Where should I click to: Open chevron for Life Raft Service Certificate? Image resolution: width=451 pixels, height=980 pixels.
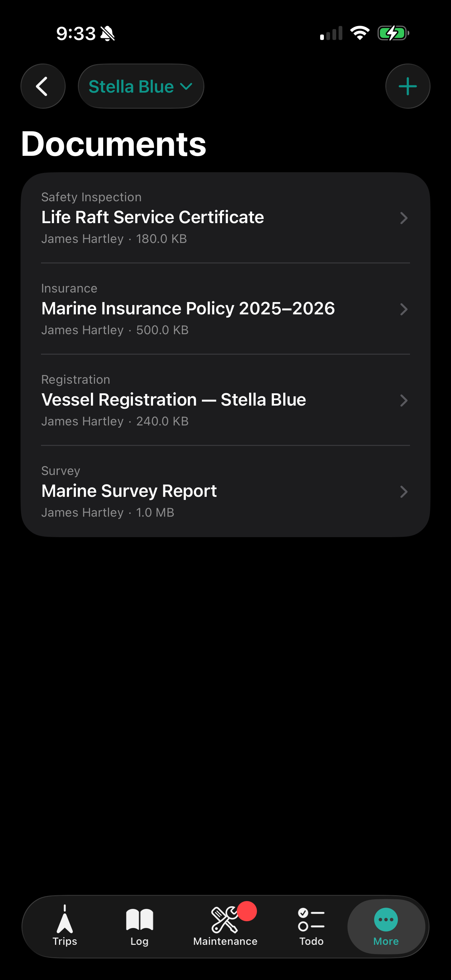coord(404,218)
